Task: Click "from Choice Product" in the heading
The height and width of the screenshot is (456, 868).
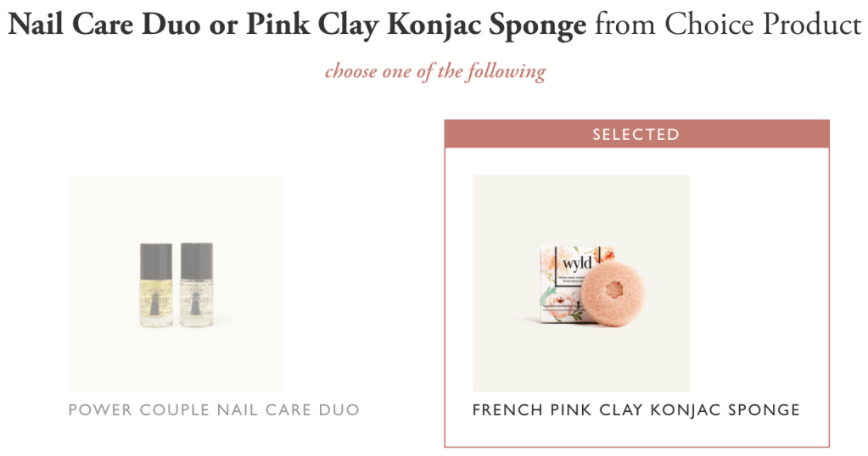Action: 727,25
